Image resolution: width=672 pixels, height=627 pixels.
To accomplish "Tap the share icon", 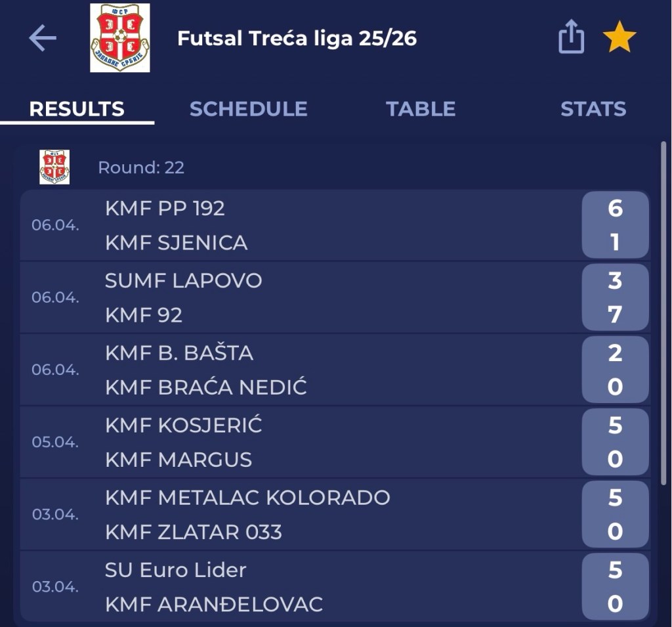I will click(x=571, y=37).
